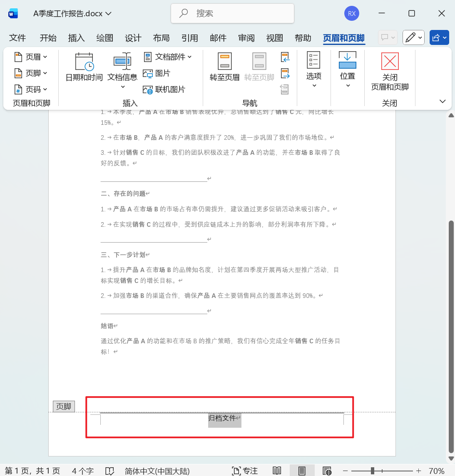
Task: Toggle read mode view in status bar
Action: 277,471
